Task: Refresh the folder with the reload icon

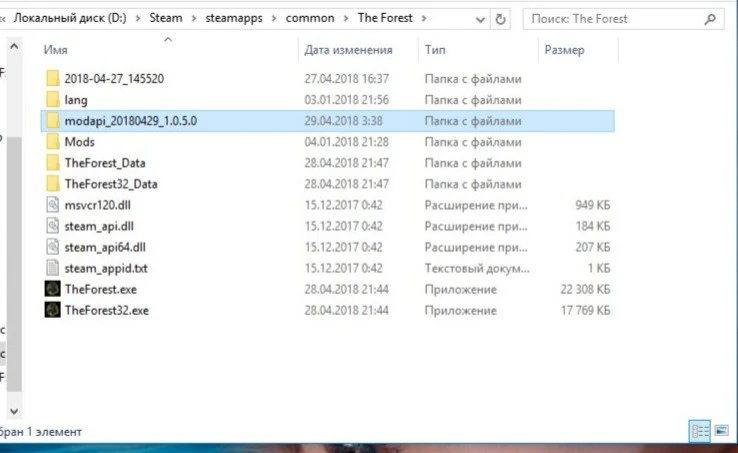Action: tap(500, 19)
